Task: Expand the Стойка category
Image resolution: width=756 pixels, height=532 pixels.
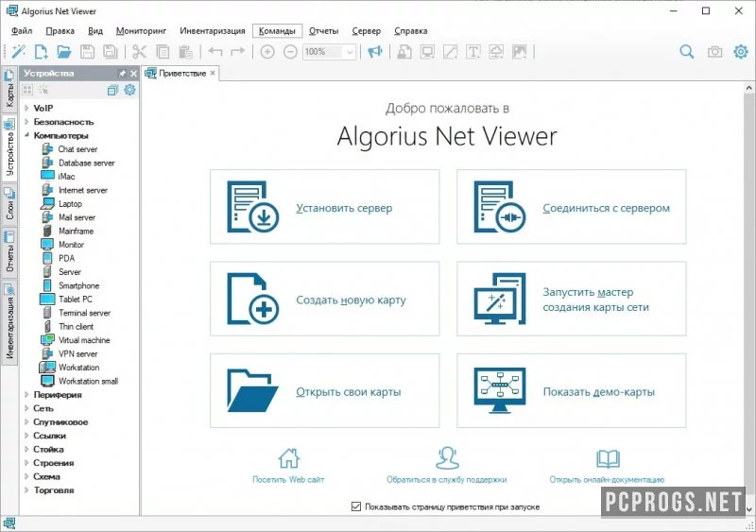Action: tap(26, 449)
